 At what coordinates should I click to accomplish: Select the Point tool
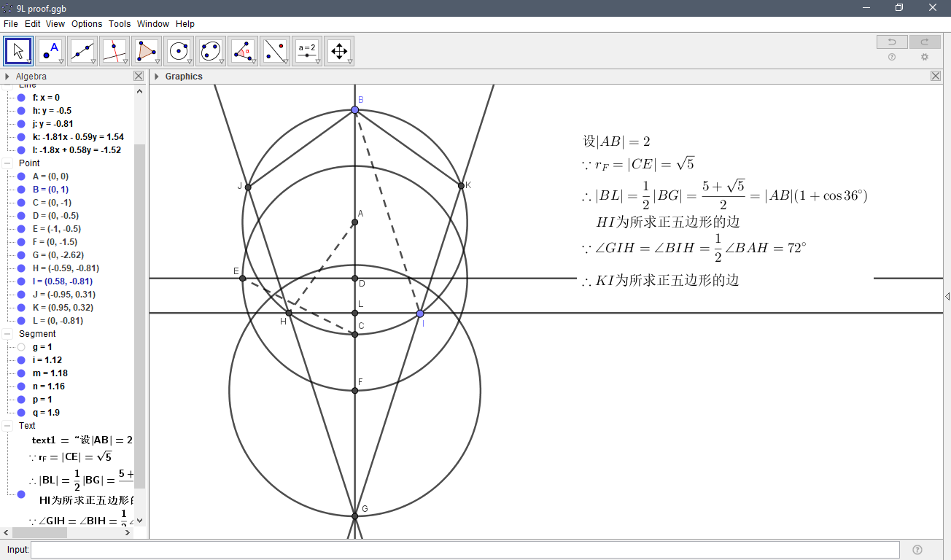coord(50,51)
